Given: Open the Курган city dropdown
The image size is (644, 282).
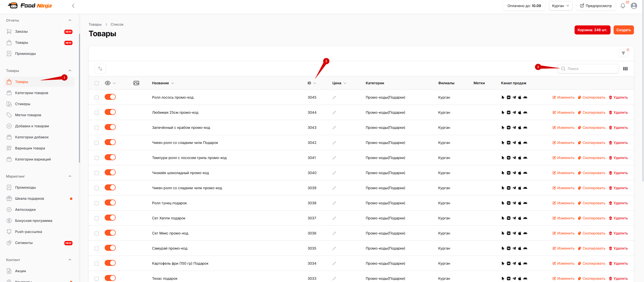Looking at the screenshot, I should tap(560, 6).
